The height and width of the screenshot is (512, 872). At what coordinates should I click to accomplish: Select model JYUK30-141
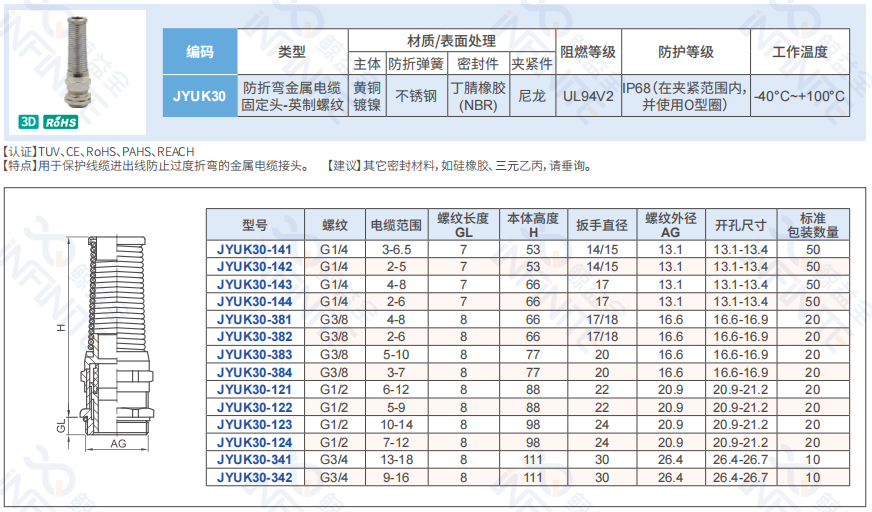[x=255, y=249]
